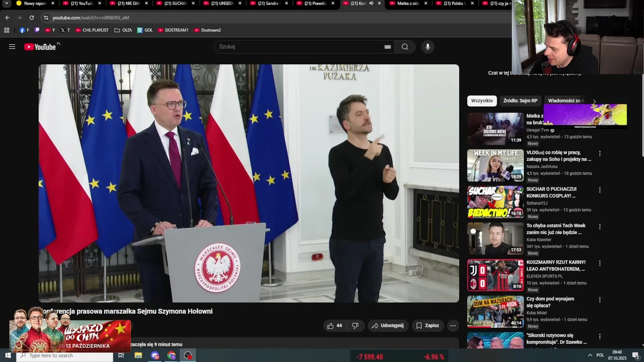Open the DOSTREAM1 bookmark
644x362 pixels.
coord(173,30)
